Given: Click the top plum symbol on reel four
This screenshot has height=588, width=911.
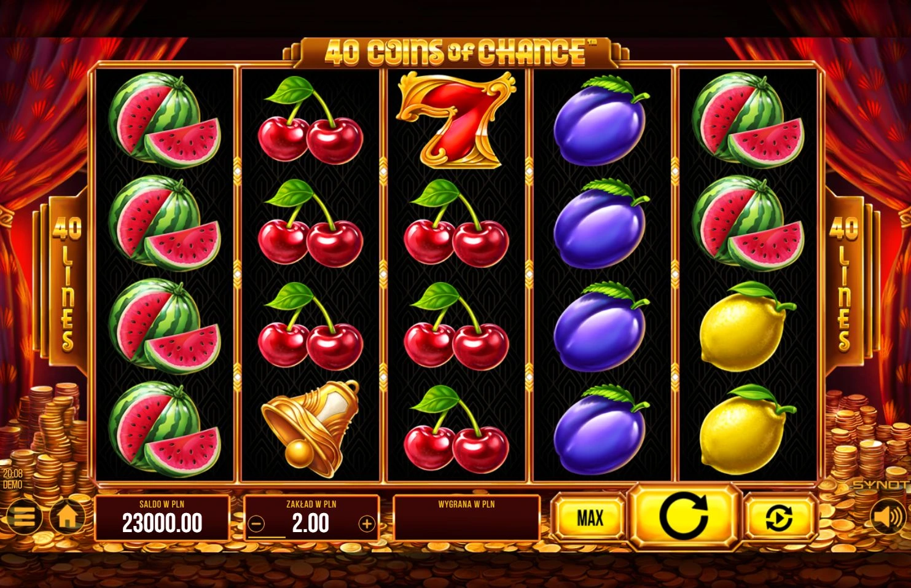Looking at the screenshot, I should (601, 120).
